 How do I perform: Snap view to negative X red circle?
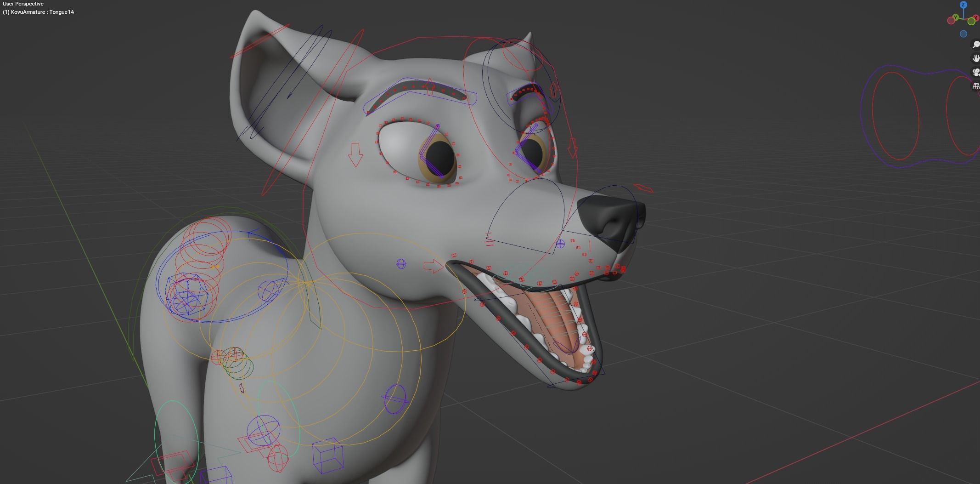(x=951, y=21)
